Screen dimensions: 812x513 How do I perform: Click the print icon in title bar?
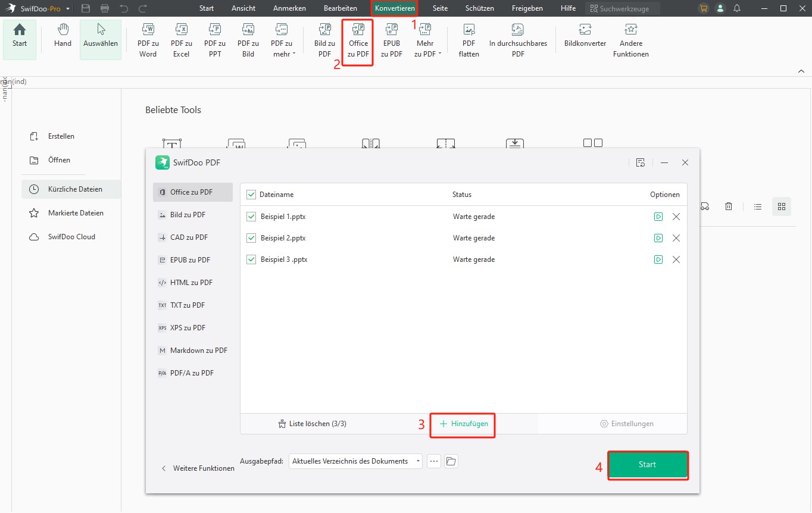click(x=105, y=8)
